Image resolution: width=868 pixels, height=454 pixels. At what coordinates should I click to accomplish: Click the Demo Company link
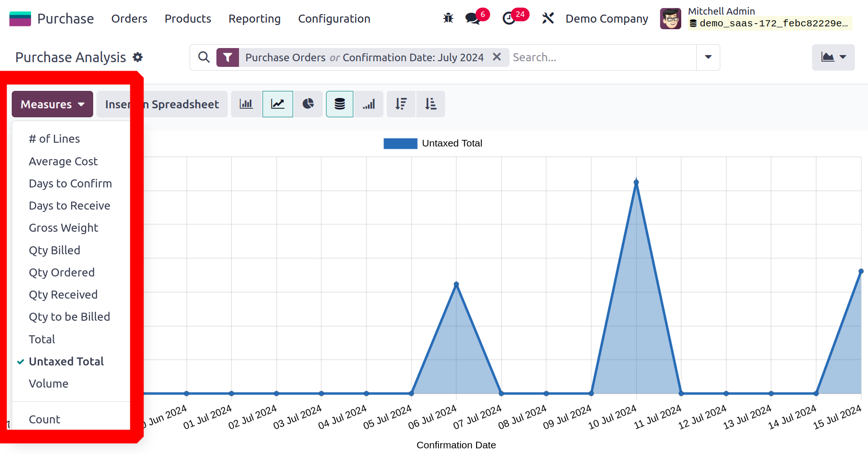(x=606, y=18)
